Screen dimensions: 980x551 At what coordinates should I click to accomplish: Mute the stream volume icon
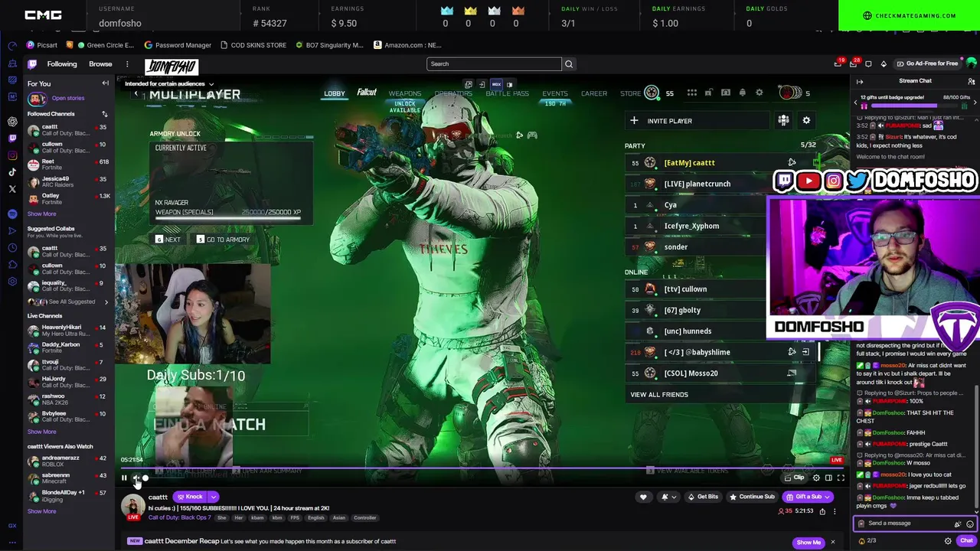point(136,478)
